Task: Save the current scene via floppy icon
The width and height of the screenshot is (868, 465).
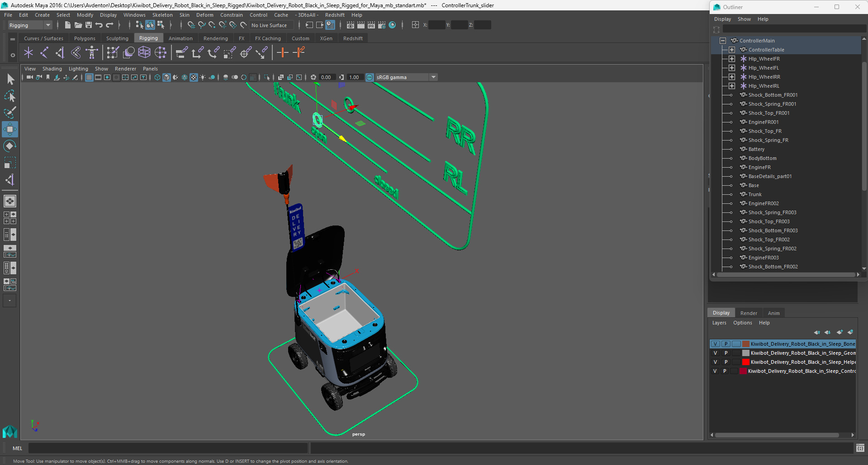Action: pos(89,25)
